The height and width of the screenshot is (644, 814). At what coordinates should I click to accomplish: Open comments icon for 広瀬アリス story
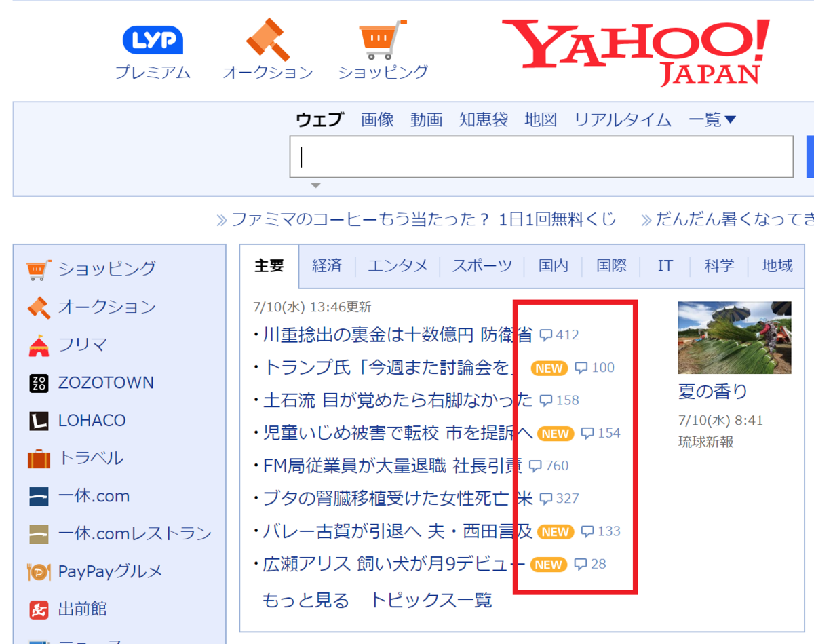click(x=581, y=564)
